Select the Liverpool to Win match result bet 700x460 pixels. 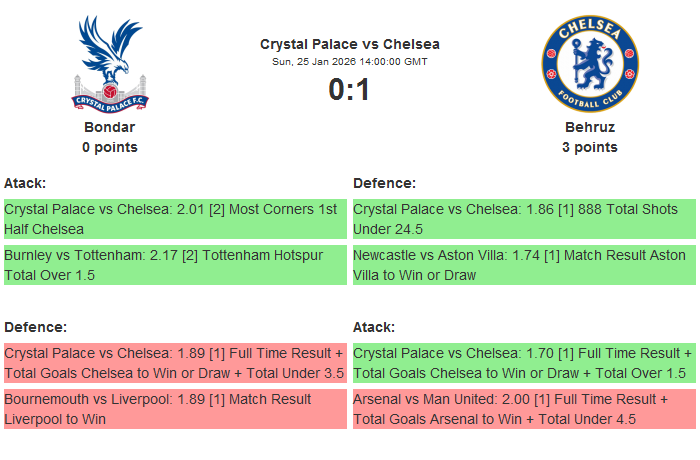(x=175, y=409)
